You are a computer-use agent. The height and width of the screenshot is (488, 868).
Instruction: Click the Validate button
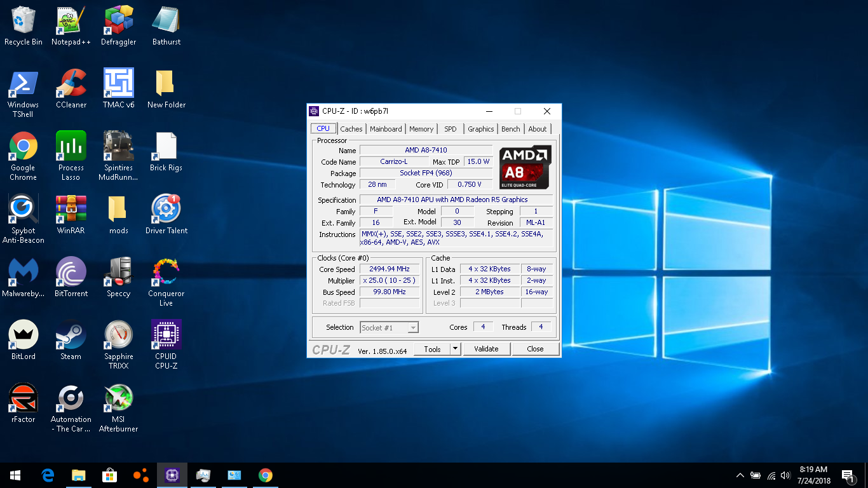[486, 349]
